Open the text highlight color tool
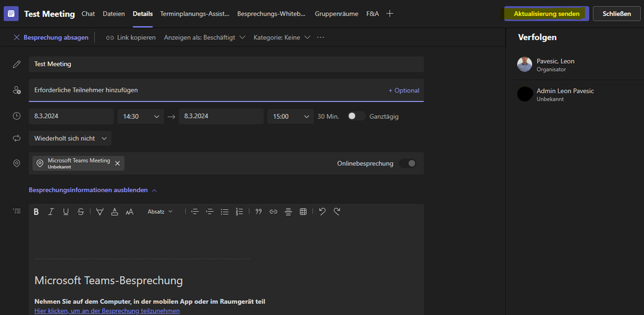 [100, 211]
